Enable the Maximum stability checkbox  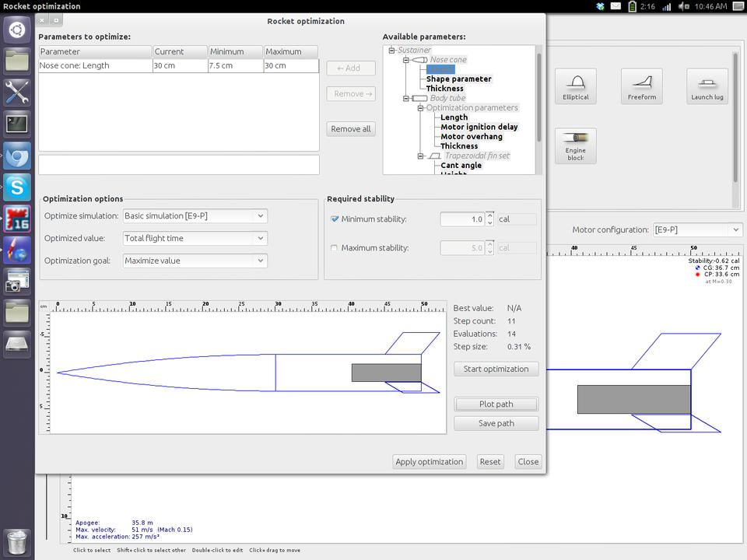click(x=335, y=248)
